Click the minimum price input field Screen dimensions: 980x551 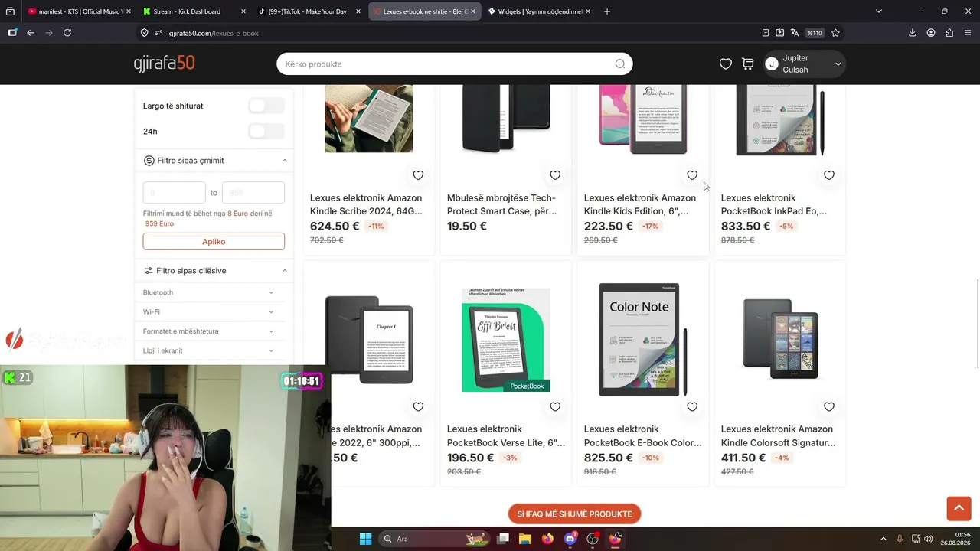click(x=175, y=193)
